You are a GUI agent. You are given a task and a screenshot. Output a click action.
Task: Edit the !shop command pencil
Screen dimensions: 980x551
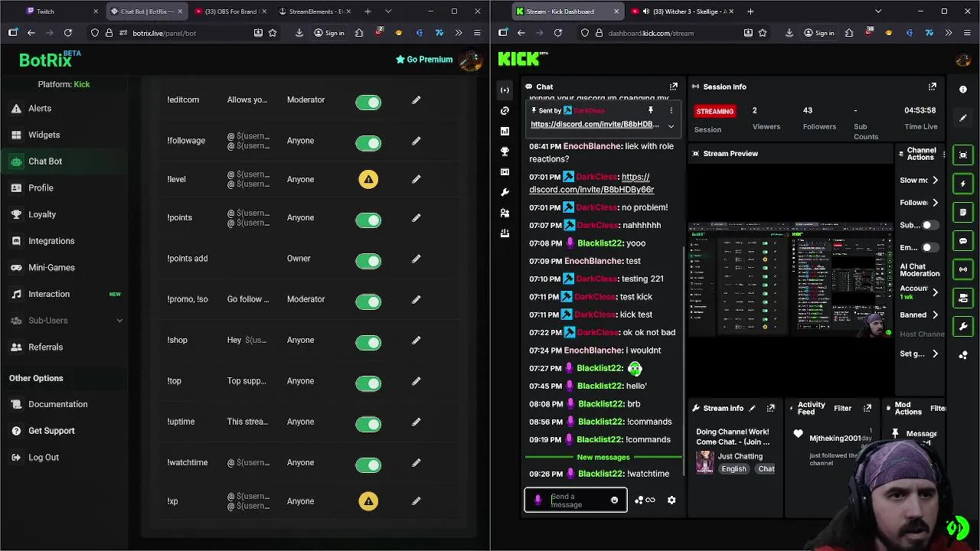416,341
